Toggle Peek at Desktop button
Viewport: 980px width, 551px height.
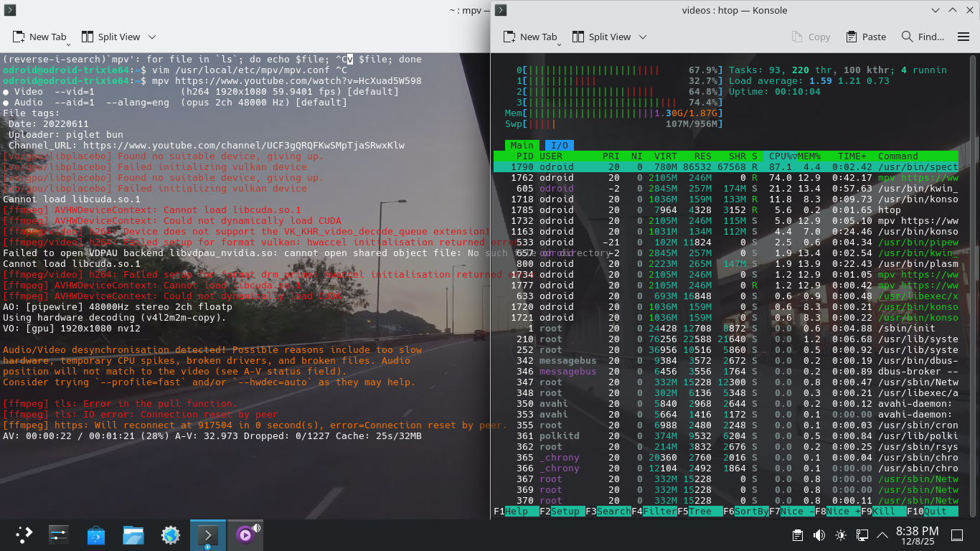coord(956,535)
